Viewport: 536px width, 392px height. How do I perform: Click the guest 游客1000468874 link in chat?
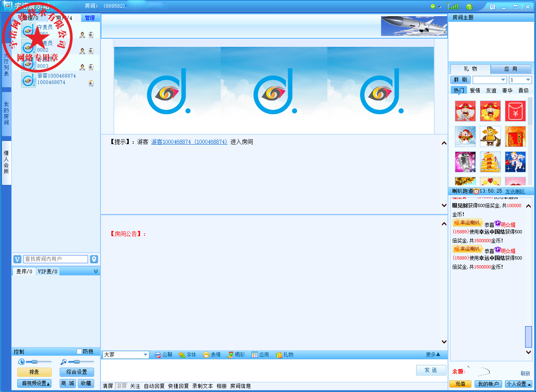coord(189,142)
